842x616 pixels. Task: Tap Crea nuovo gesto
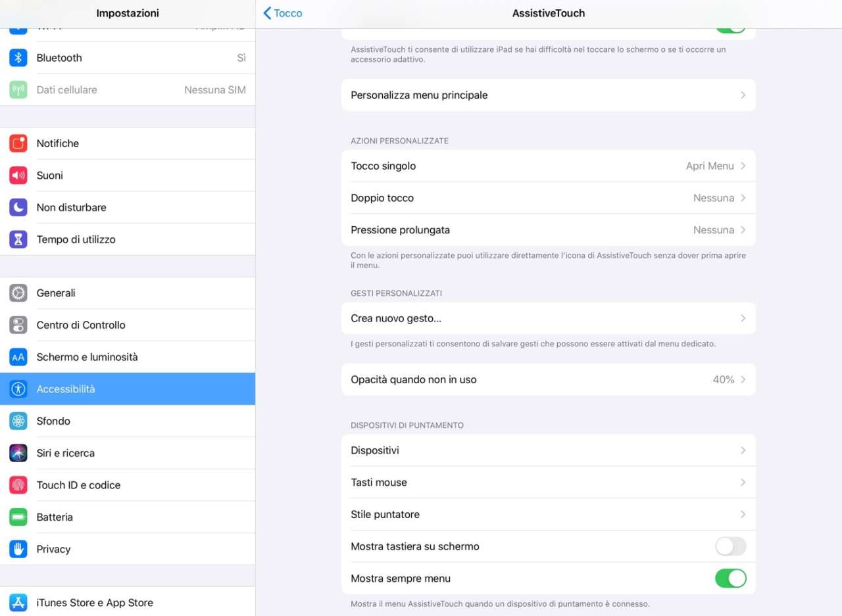[x=548, y=318]
